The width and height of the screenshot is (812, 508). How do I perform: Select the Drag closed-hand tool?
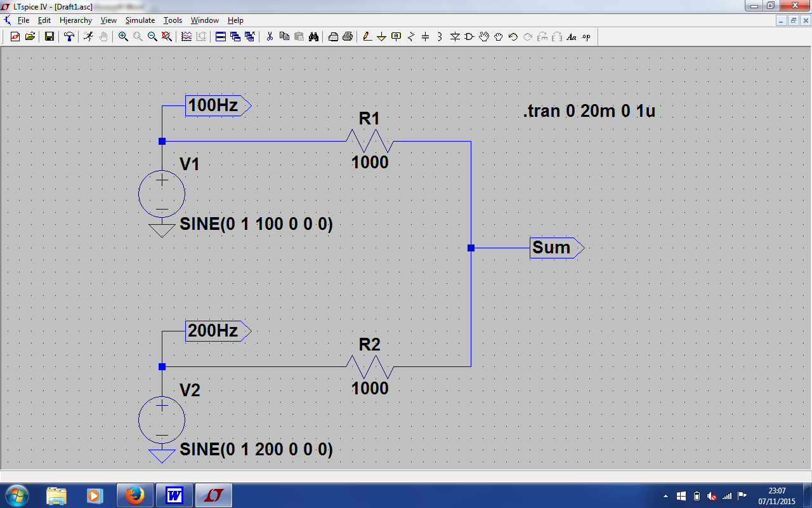tap(499, 37)
